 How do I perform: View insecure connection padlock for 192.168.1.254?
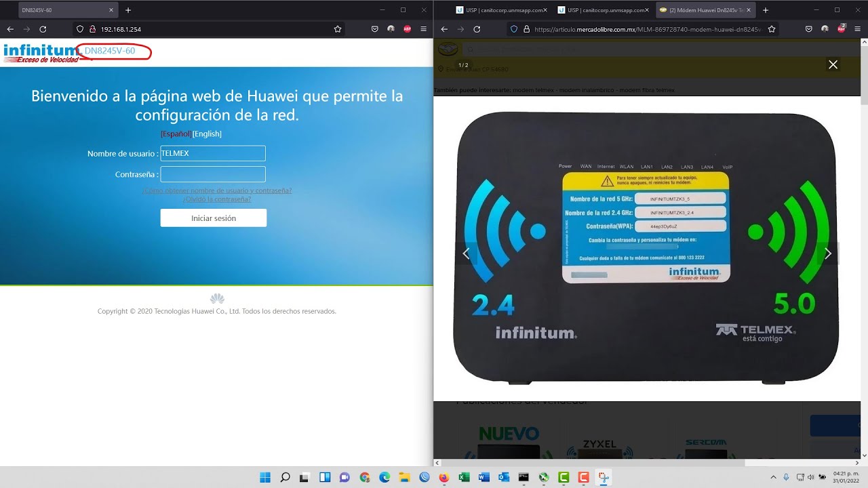(x=92, y=29)
